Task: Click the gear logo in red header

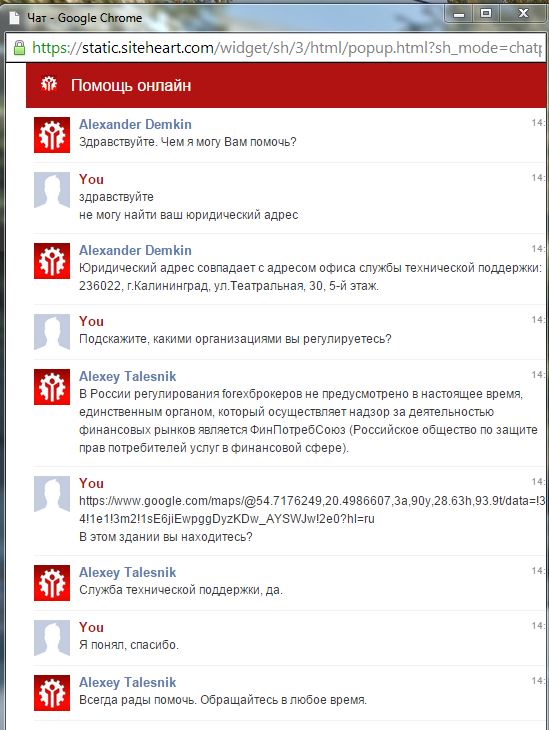Action: pyautogui.click(x=49, y=84)
